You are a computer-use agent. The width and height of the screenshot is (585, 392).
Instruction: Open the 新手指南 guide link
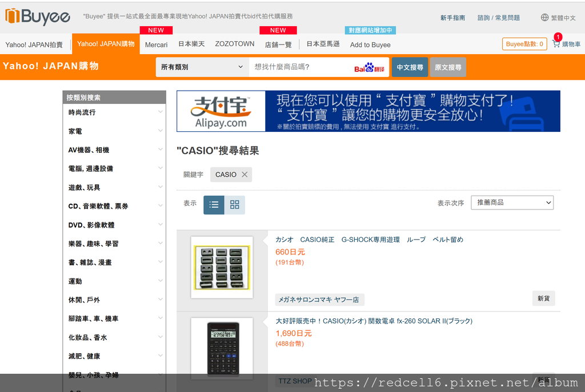click(452, 18)
